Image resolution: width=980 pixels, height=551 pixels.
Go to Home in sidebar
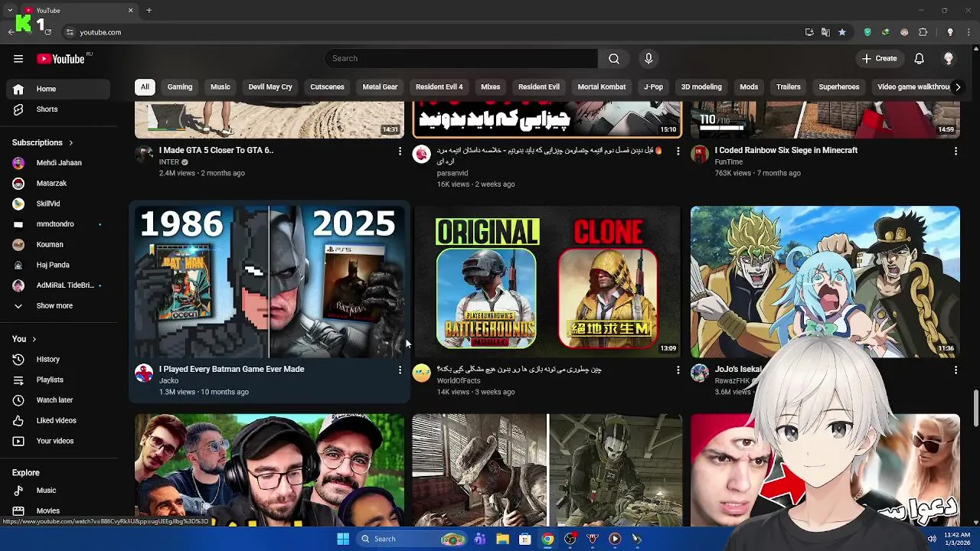[x=58, y=89]
